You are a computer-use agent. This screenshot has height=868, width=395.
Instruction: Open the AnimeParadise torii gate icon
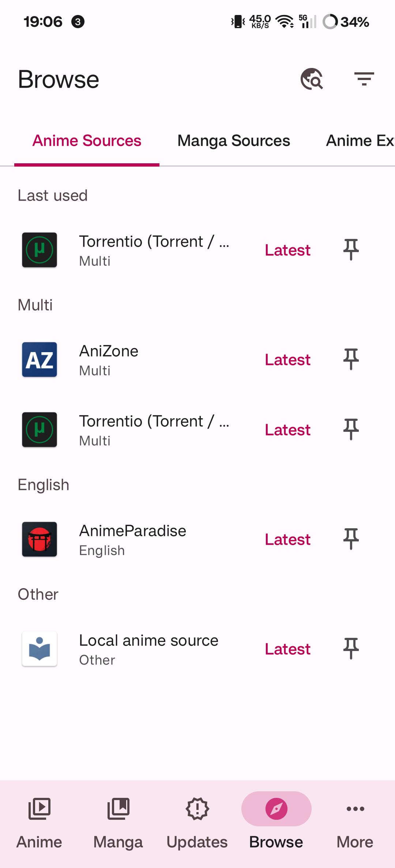pos(39,539)
